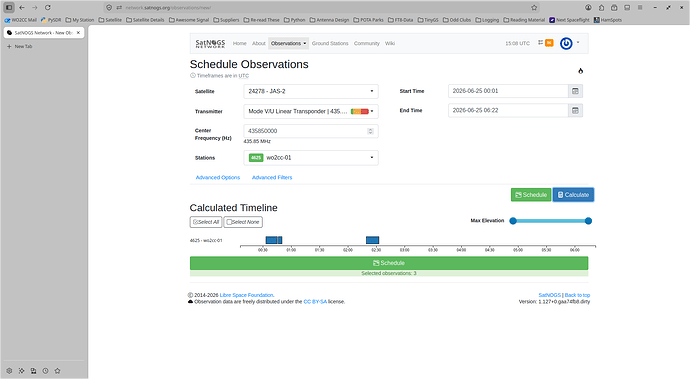This screenshot has width=690, height=379.
Task: Click the blue Calculate button
Action: click(x=573, y=195)
